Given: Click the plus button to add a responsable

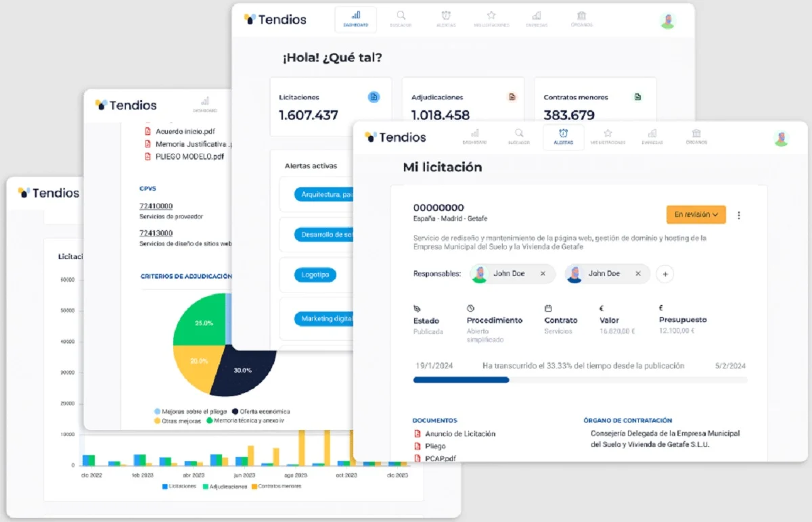Looking at the screenshot, I should 664,274.
